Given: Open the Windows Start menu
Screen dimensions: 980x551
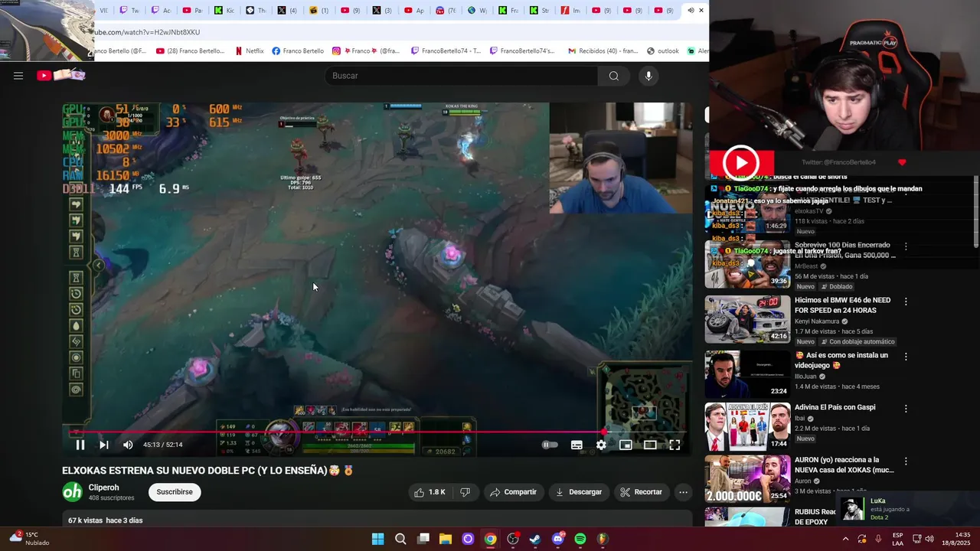Looking at the screenshot, I should point(377,539).
